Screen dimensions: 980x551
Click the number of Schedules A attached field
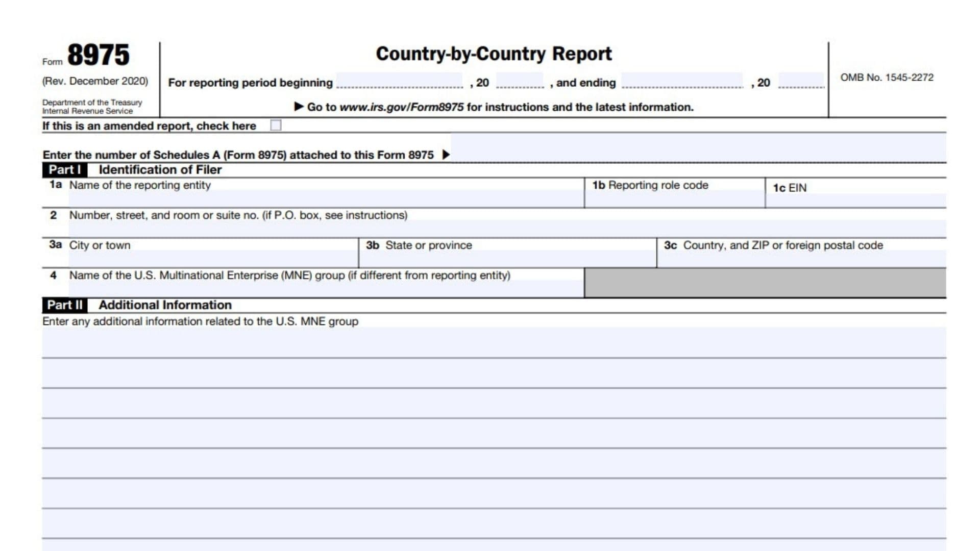[698, 148]
